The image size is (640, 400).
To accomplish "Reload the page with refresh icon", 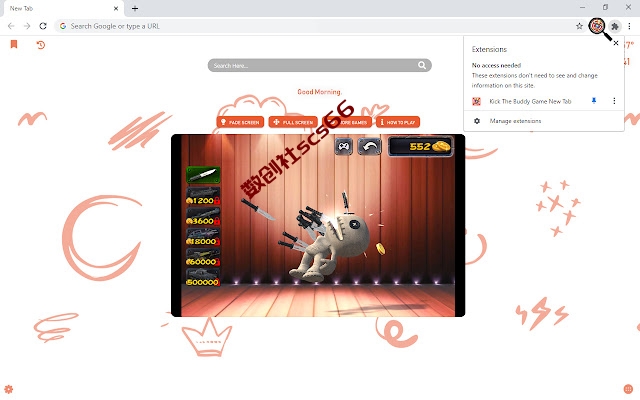I will 43,26.
